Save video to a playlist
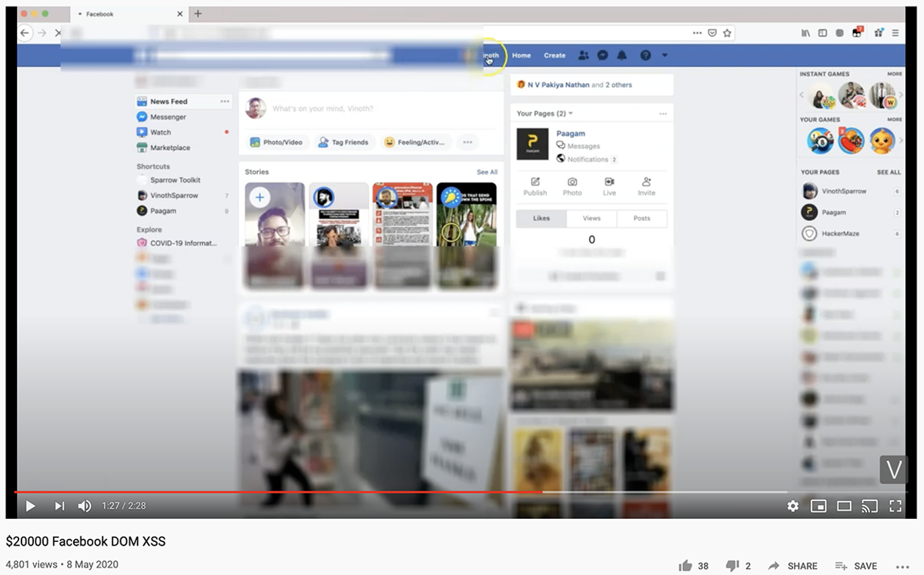Image resolution: width=924 pixels, height=575 pixels. point(856,566)
